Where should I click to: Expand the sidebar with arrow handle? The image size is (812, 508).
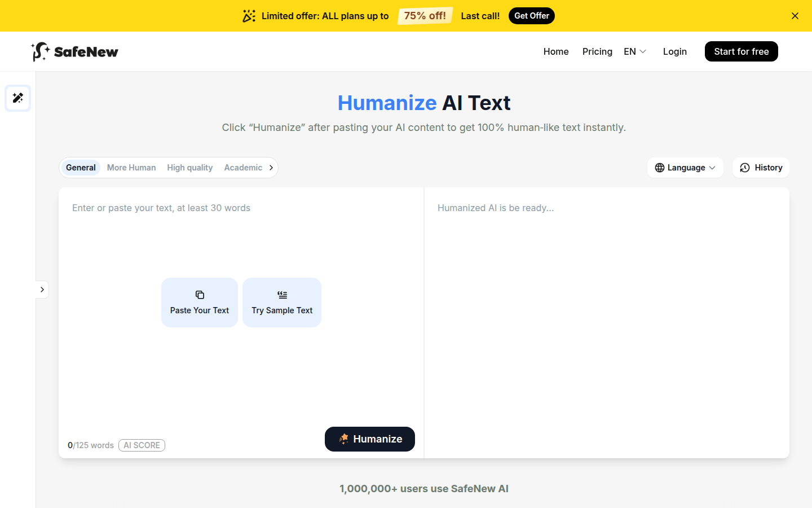tap(42, 290)
